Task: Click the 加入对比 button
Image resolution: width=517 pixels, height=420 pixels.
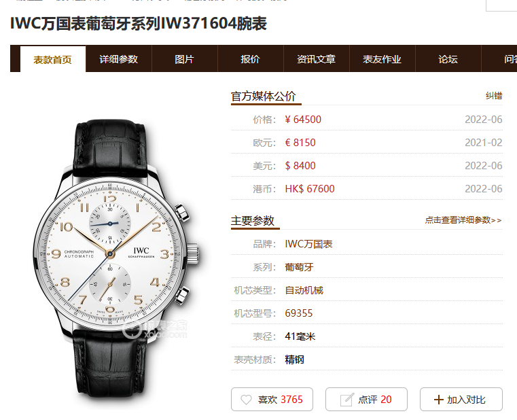Action: pos(461,399)
